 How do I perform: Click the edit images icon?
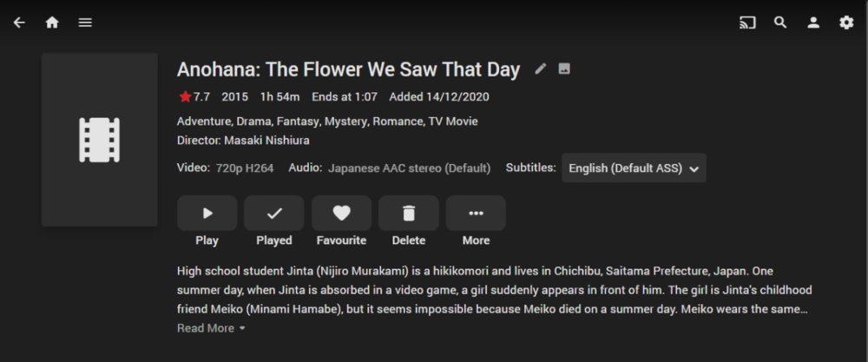pos(564,69)
